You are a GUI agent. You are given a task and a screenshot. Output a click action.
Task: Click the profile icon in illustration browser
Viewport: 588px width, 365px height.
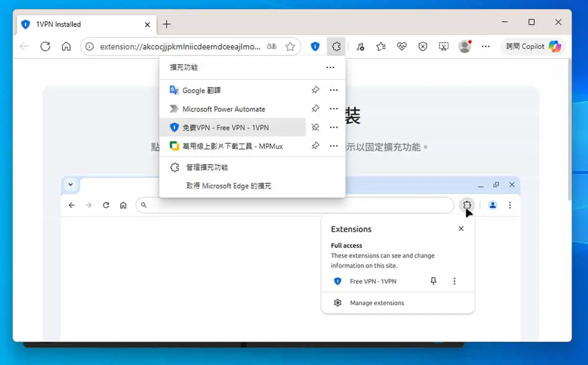pos(492,205)
